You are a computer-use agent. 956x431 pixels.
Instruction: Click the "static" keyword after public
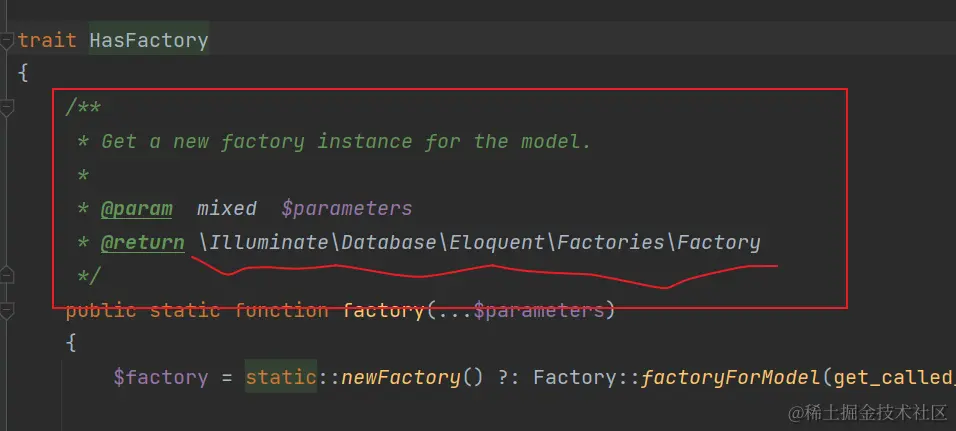coord(185,310)
